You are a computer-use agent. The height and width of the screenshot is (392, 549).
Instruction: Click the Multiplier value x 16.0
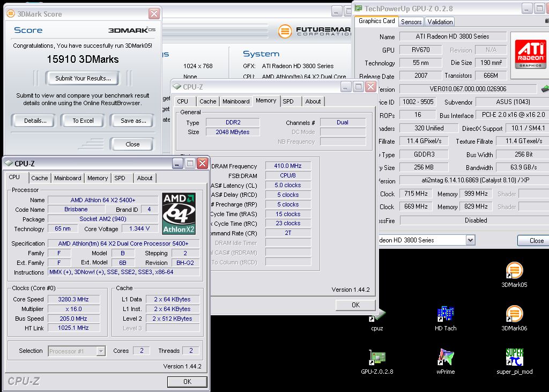pos(73,309)
